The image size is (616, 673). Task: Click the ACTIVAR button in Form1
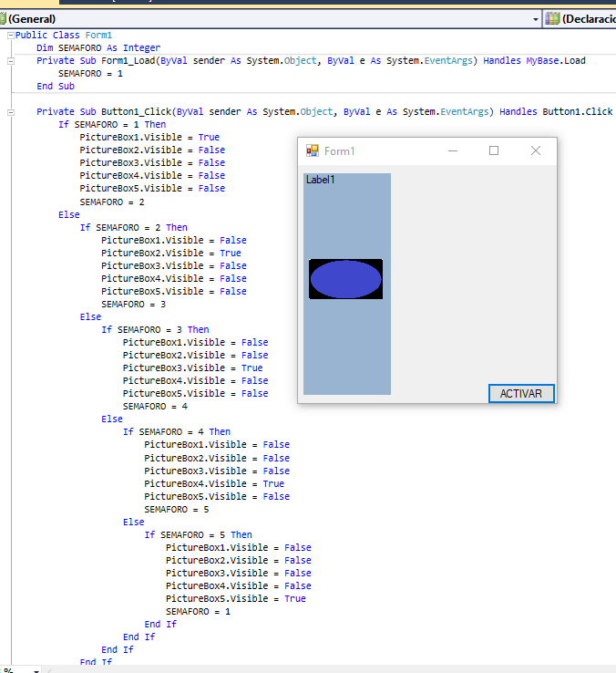click(x=521, y=394)
